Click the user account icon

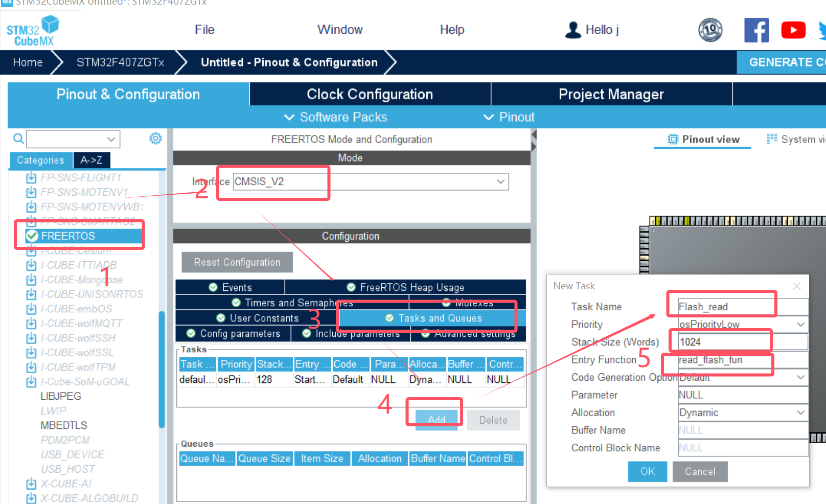tap(573, 30)
